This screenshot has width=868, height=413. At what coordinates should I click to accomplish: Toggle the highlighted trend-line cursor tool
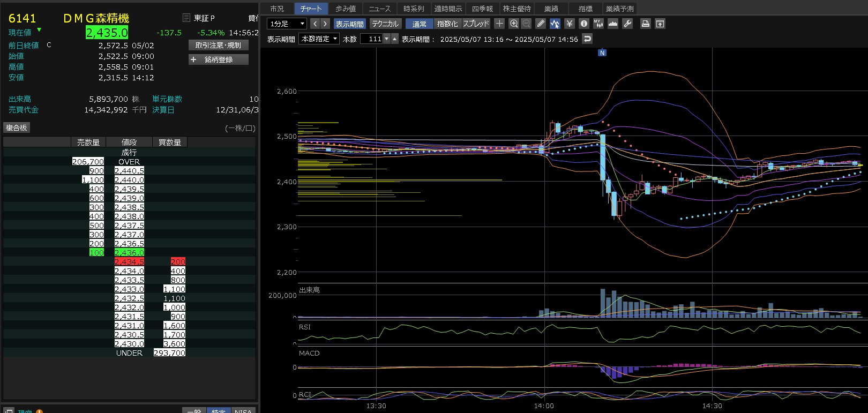pos(555,24)
